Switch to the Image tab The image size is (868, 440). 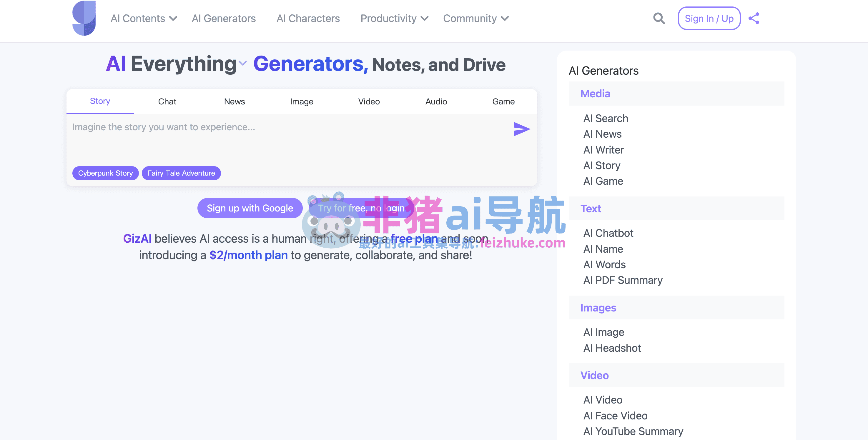click(x=302, y=101)
